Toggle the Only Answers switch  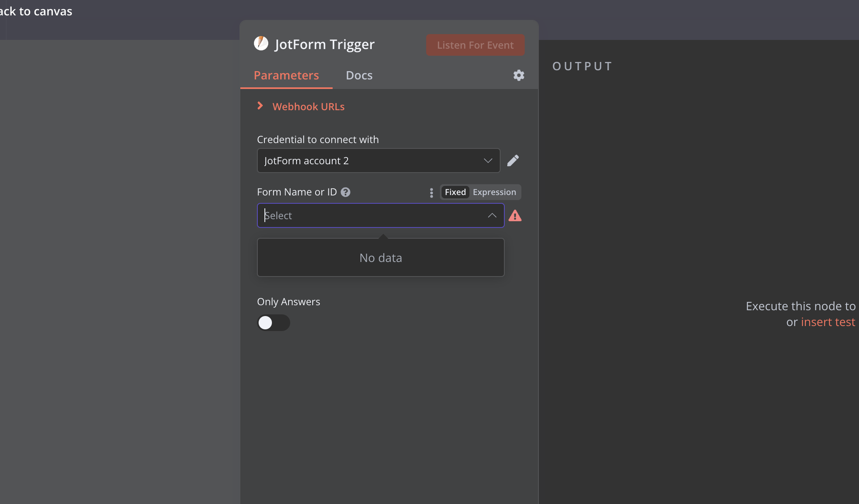point(273,323)
